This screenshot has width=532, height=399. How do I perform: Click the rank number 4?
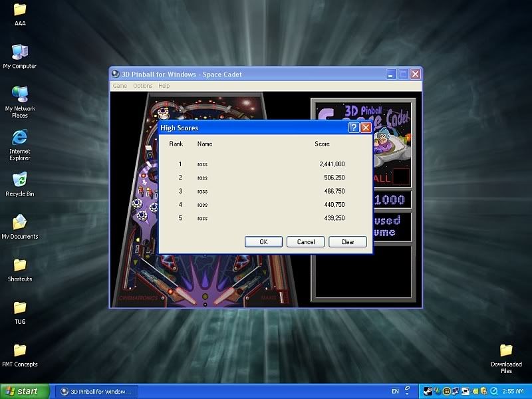180,205
